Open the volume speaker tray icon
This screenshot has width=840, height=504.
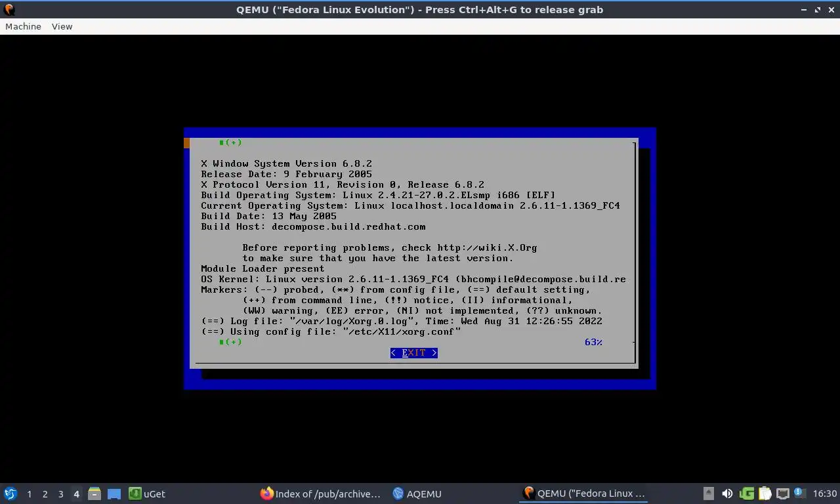[727, 493]
